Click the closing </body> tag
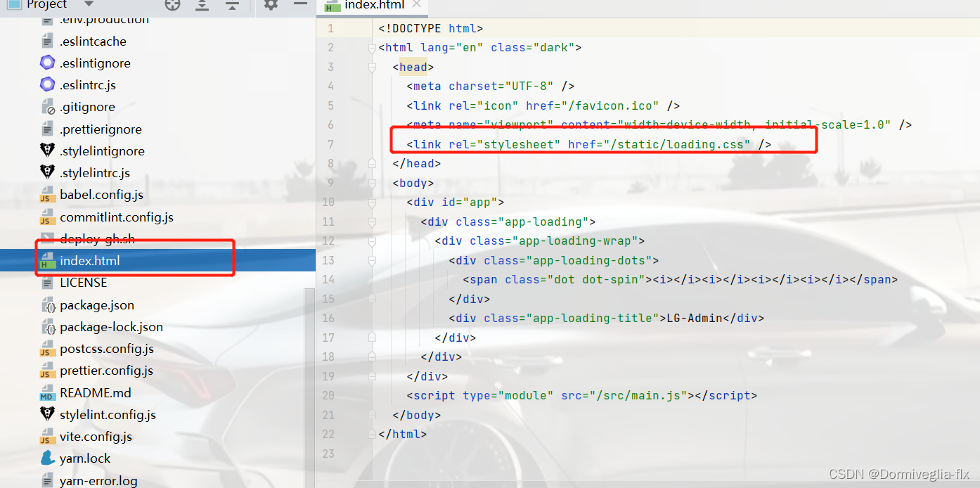The width and height of the screenshot is (980, 488). (x=417, y=415)
